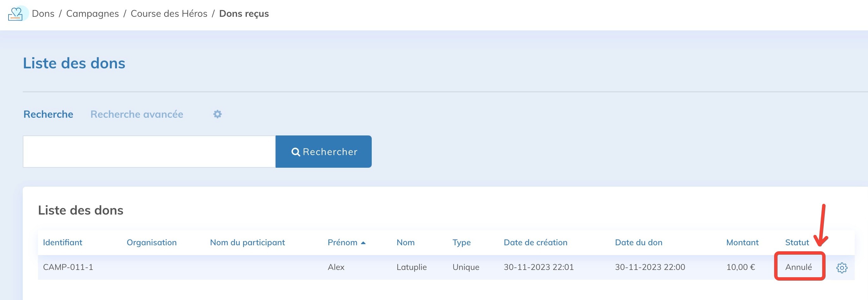Click the Prénom sort arrow

[x=363, y=243]
